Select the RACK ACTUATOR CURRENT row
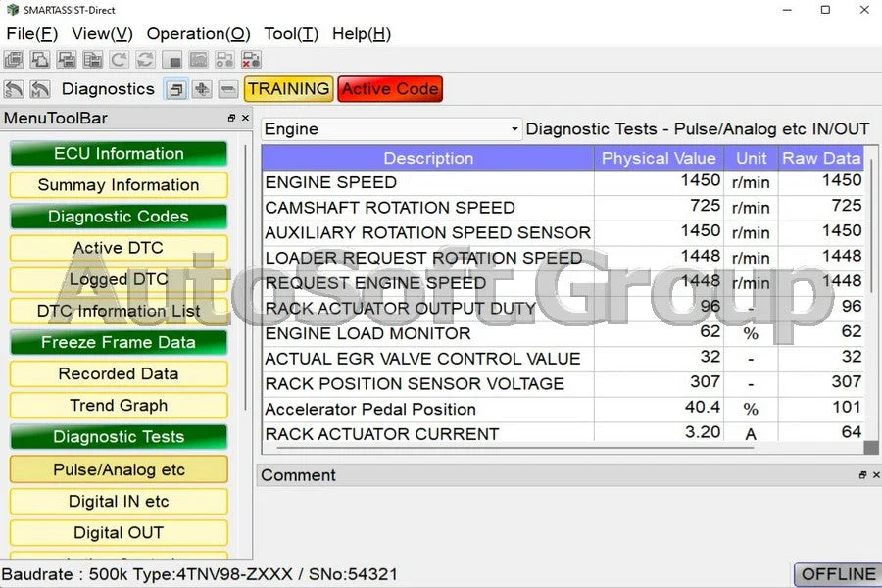882x588 pixels. pos(563,433)
